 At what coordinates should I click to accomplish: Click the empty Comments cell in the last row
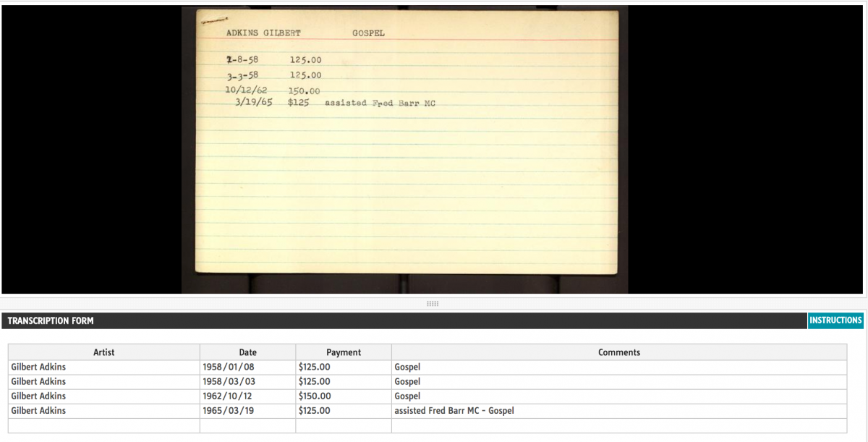pos(619,425)
